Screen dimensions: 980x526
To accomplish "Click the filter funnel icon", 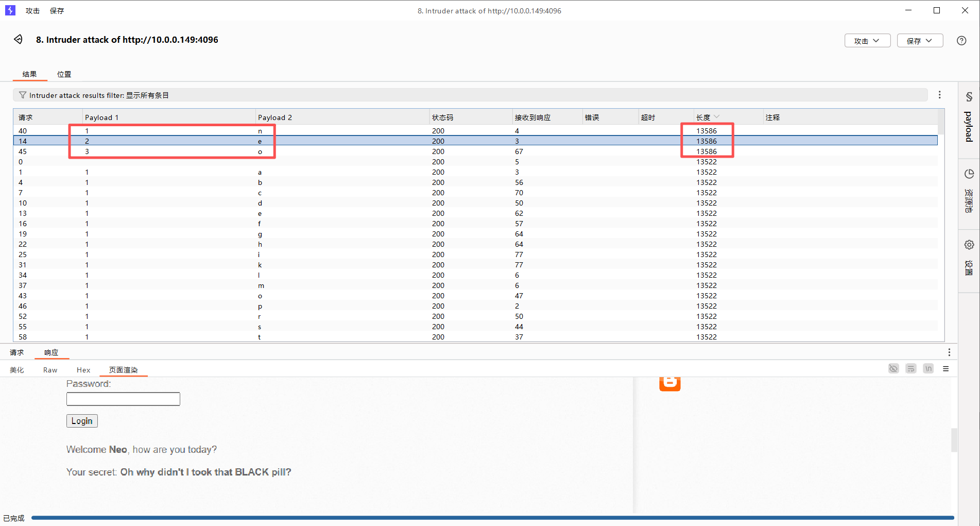I will (23, 95).
